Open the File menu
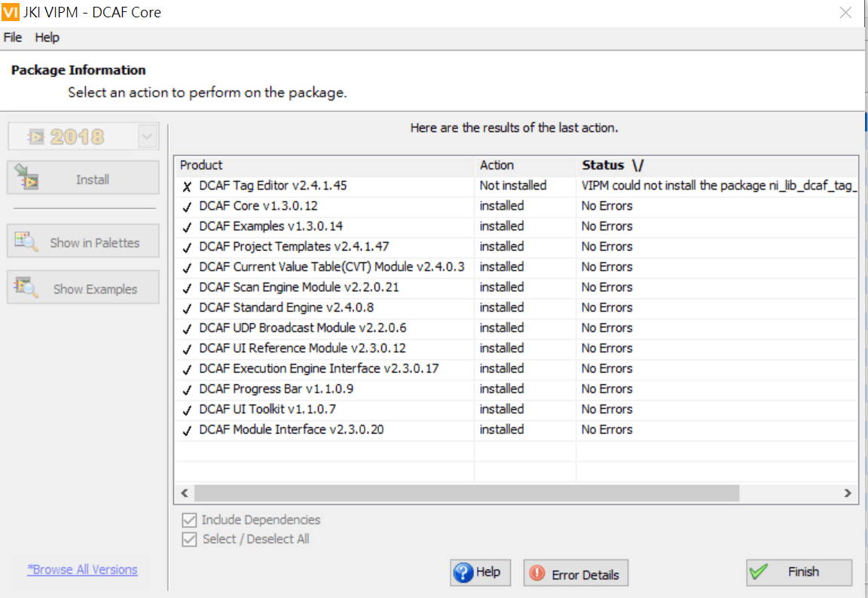Image resolution: width=868 pixels, height=598 pixels. [12, 37]
